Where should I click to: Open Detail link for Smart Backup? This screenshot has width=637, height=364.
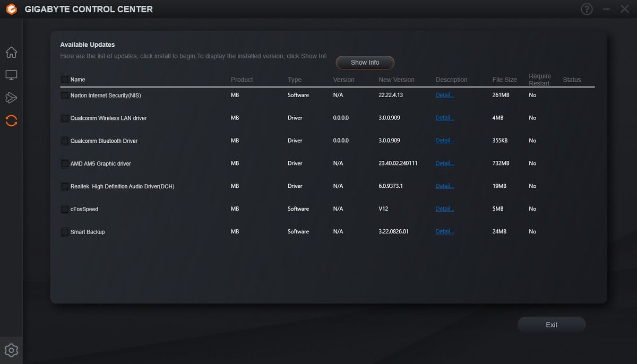pos(444,231)
